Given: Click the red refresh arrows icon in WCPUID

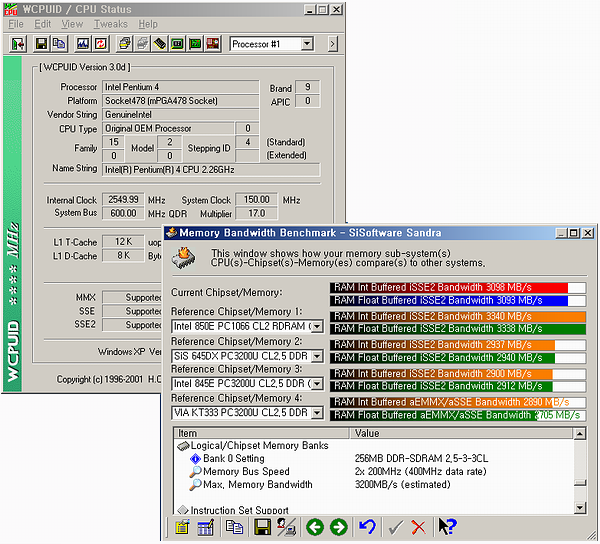Looking at the screenshot, I should [x=101, y=44].
